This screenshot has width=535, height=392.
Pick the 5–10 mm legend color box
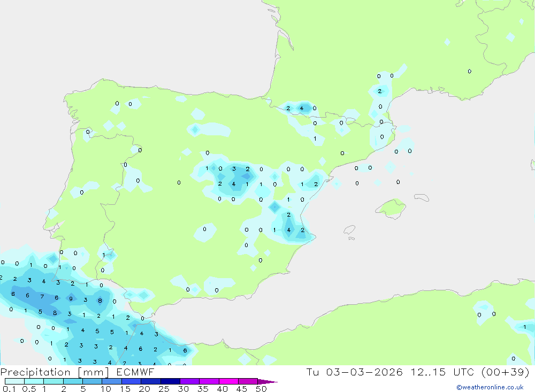coord(93,381)
